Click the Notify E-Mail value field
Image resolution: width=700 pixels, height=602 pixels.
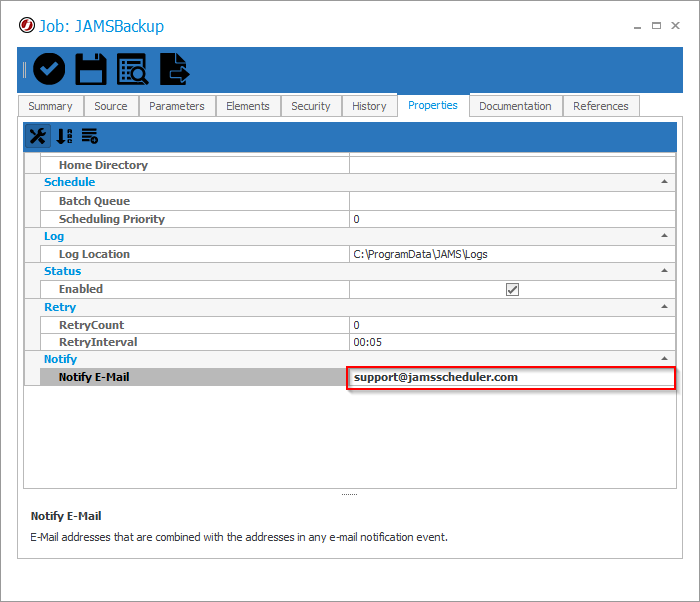point(512,377)
